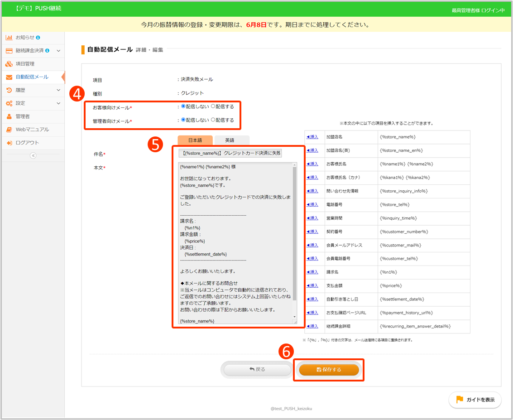Select 配信しない for 管理者向けメール
This screenshot has height=420, width=513.
click(183, 120)
